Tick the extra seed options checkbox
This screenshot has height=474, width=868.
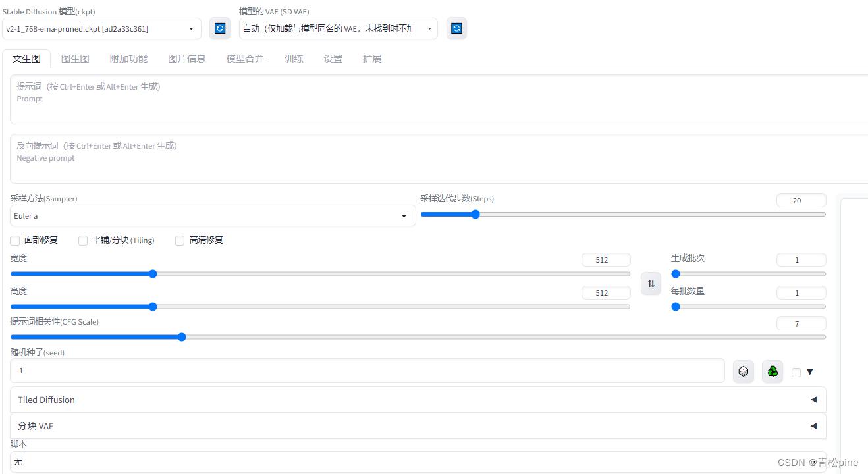point(796,372)
